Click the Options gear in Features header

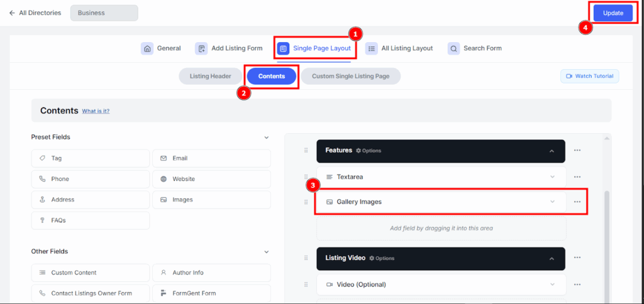[x=369, y=151]
